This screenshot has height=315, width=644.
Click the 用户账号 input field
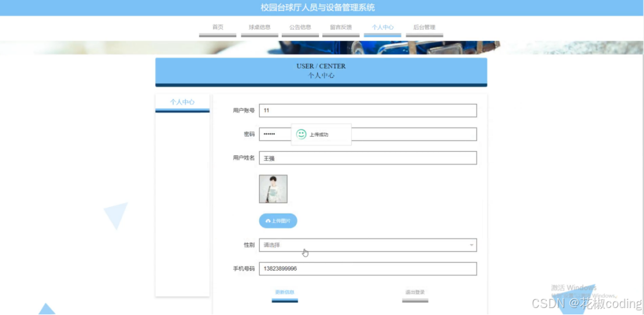pyautogui.click(x=367, y=111)
